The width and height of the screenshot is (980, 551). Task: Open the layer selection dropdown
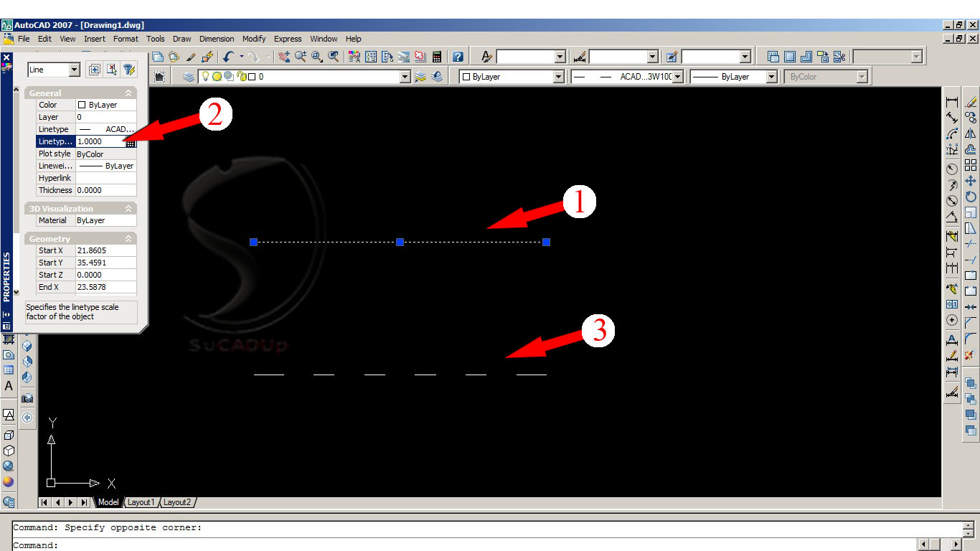tap(405, 76)
